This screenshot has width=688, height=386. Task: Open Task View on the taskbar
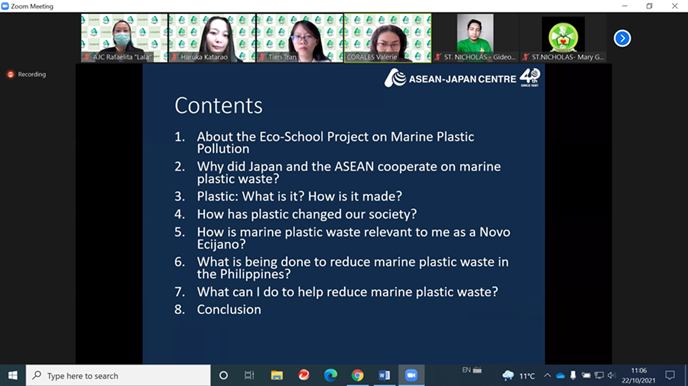pyautogui.click(x=249, y=375)
